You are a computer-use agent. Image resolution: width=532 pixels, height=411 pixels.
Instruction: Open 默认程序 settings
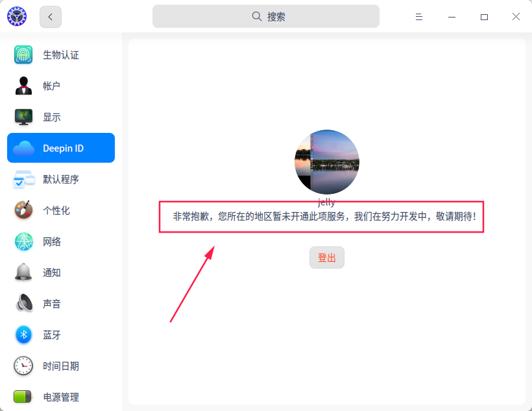coord(61,179)
